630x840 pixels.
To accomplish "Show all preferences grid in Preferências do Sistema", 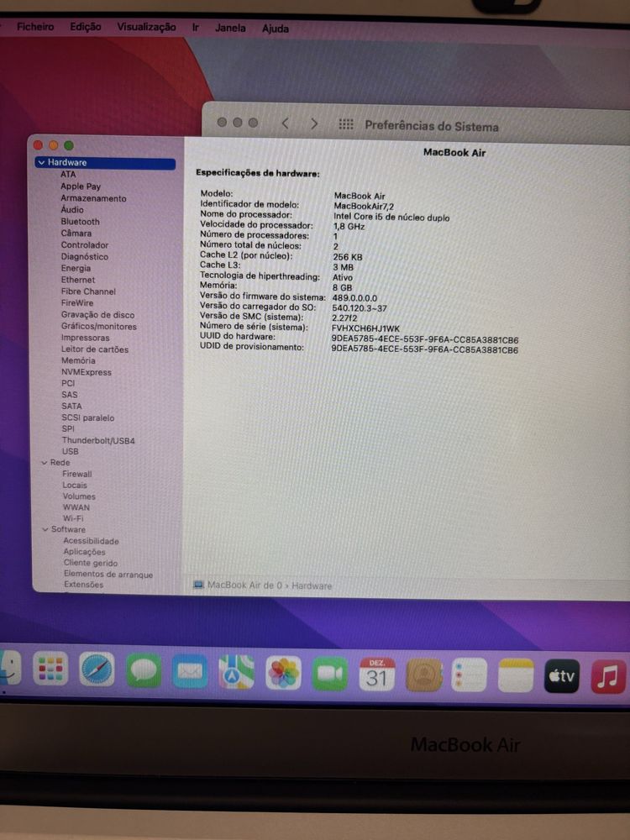I will (x=346, y=124).
